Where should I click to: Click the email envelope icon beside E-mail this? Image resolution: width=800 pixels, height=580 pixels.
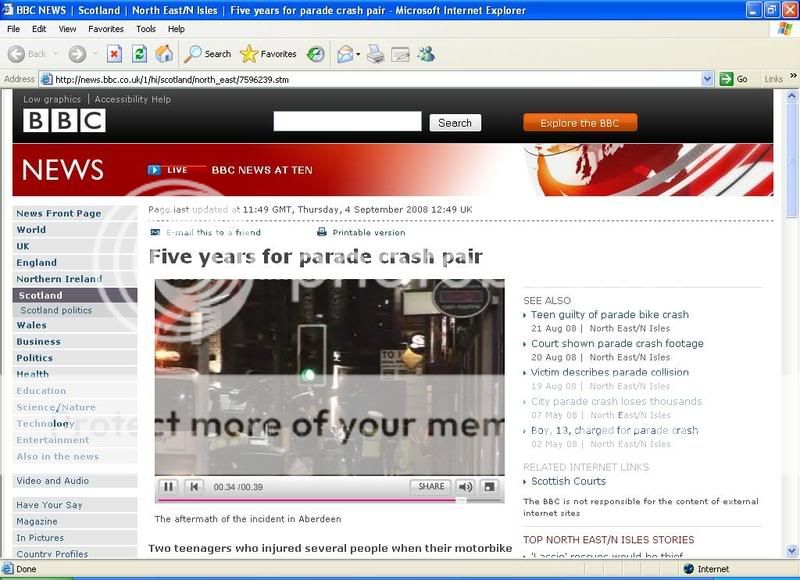pyautogui.click(x=156, y=232)
